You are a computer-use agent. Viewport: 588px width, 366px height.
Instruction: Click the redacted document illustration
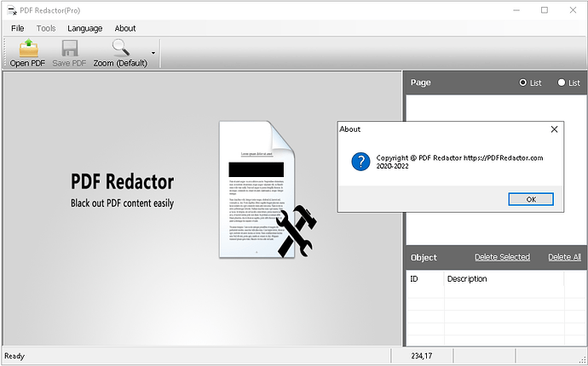257,189
